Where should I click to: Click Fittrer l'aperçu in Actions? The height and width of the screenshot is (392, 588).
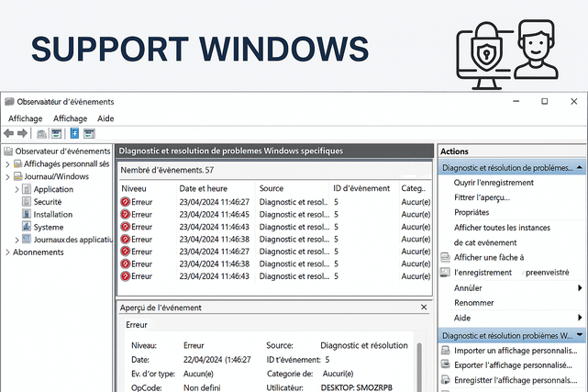coord(482,197)
